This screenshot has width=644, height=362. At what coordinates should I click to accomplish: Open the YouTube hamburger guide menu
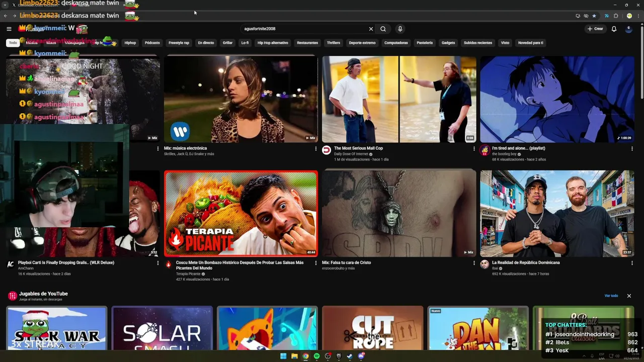click(x=9, y=29)
